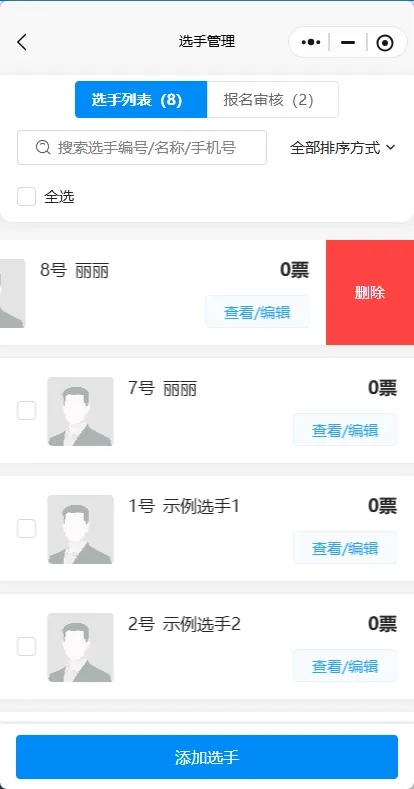Image resolution: width=414 pixels, height=789 pixels.
Task: Check the 全选 select-all checkbox
Action: tap(27, 197)
